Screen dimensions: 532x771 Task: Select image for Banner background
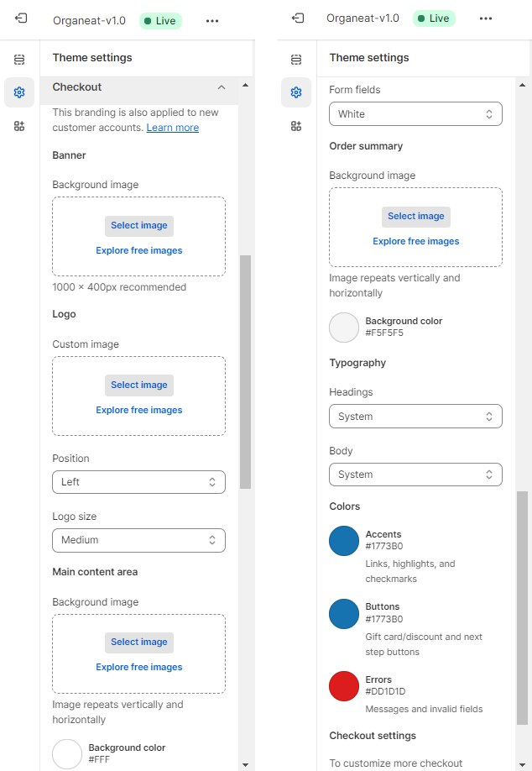click(x=139, y=226)
